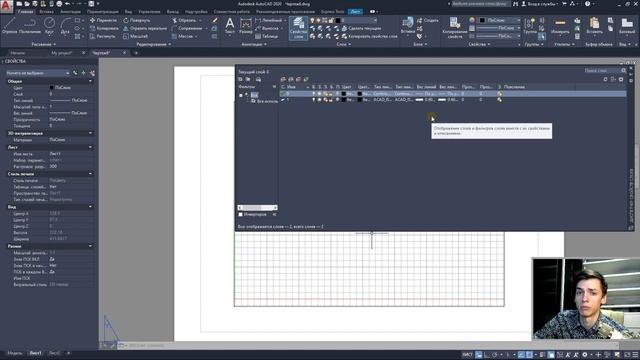Click the quick access Print icon

[59, 4]
